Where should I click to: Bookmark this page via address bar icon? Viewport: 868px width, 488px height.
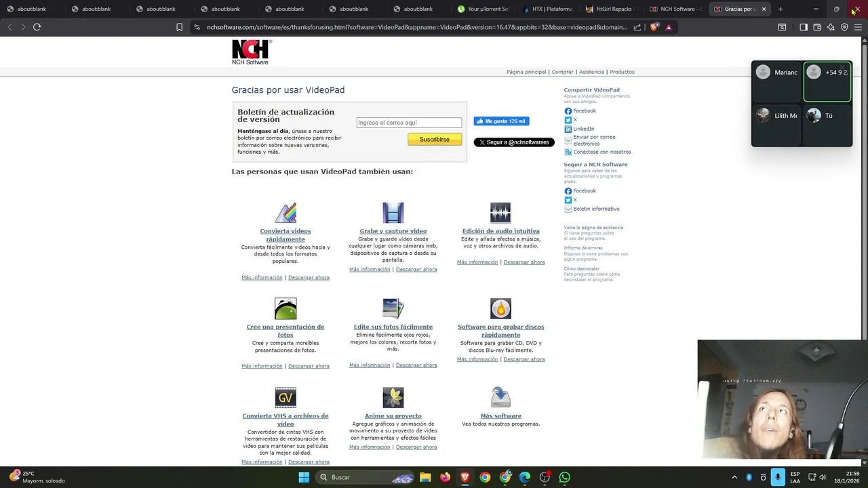pos(179,27)
